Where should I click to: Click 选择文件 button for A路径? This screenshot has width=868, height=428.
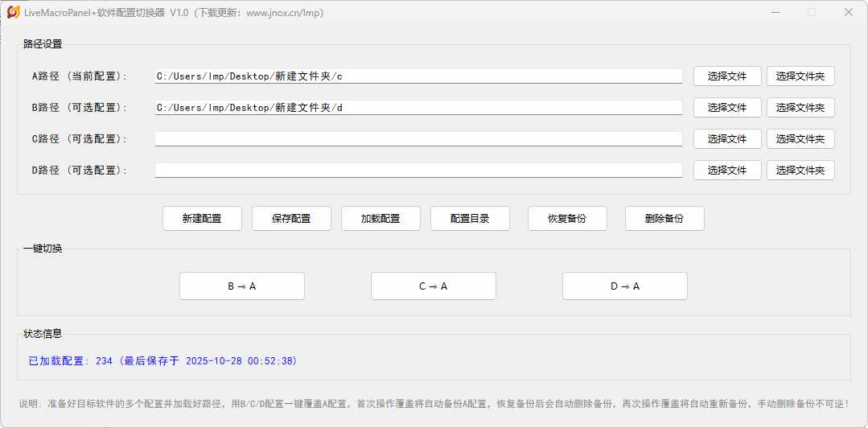[x=727, y=76]
